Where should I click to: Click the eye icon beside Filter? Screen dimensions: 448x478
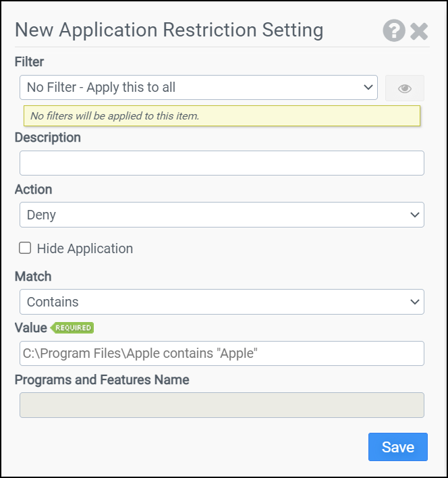tap(404, 88)
